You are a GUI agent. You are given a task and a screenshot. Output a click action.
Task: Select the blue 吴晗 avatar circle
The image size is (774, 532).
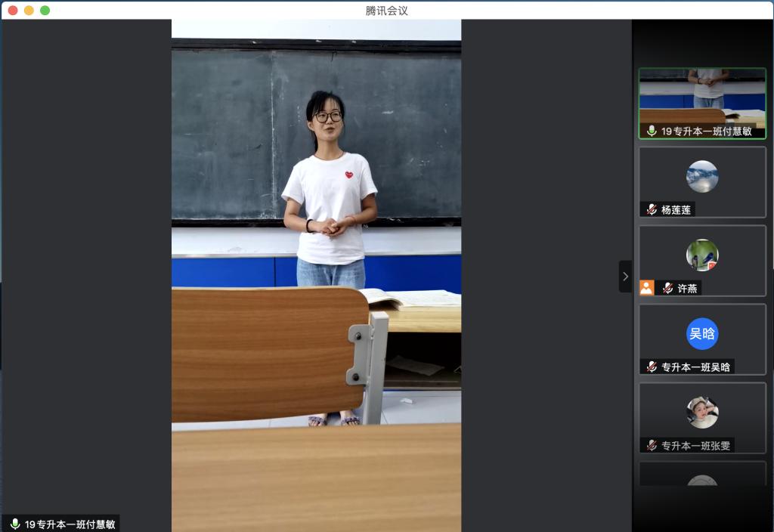(x=702, y=334)
